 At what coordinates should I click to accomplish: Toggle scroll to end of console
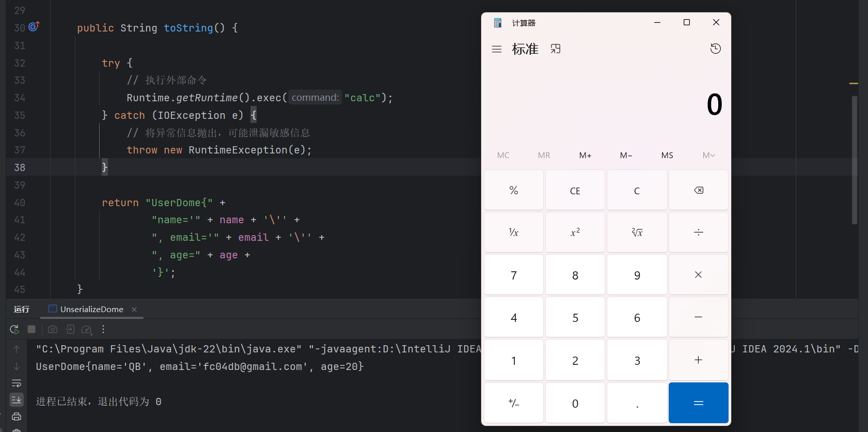pyautogui.click(x=17, y=399)
